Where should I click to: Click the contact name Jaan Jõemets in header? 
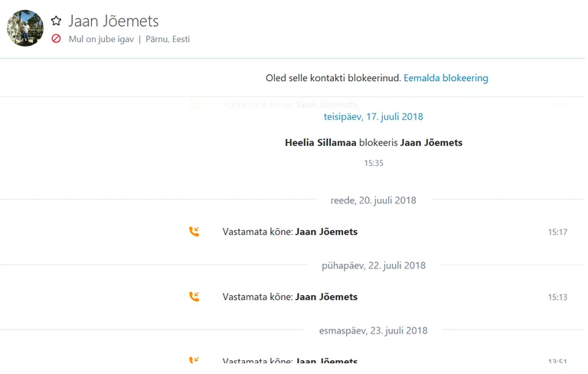113,21
